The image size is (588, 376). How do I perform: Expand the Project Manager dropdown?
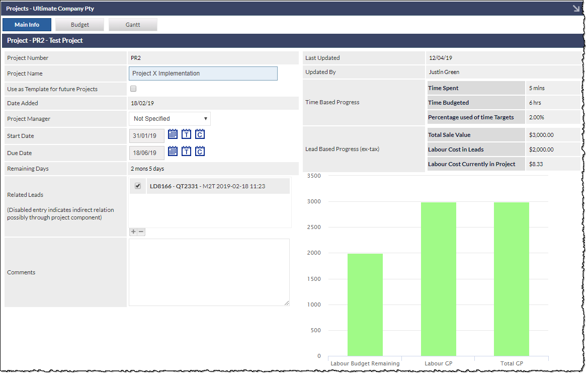tap(170, 119)
